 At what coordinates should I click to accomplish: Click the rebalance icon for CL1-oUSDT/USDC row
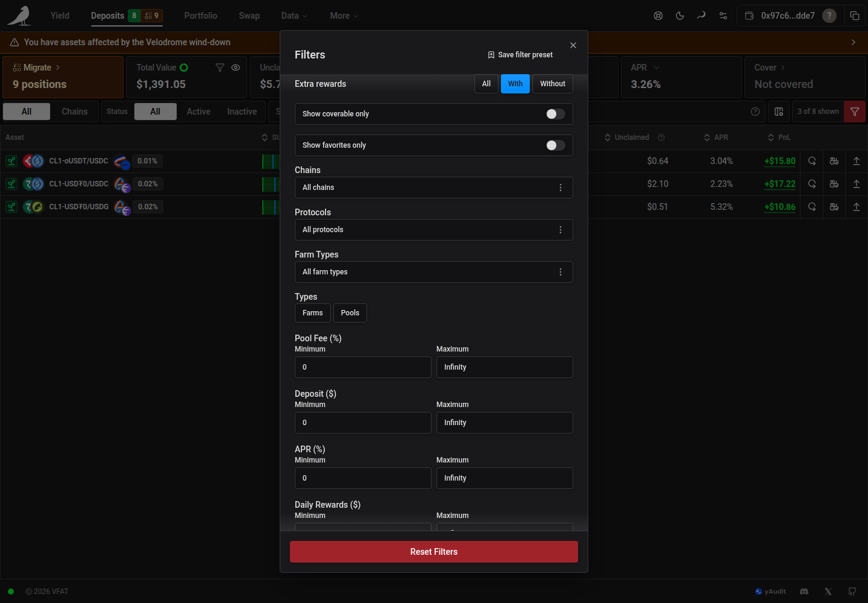pos(812,161)
